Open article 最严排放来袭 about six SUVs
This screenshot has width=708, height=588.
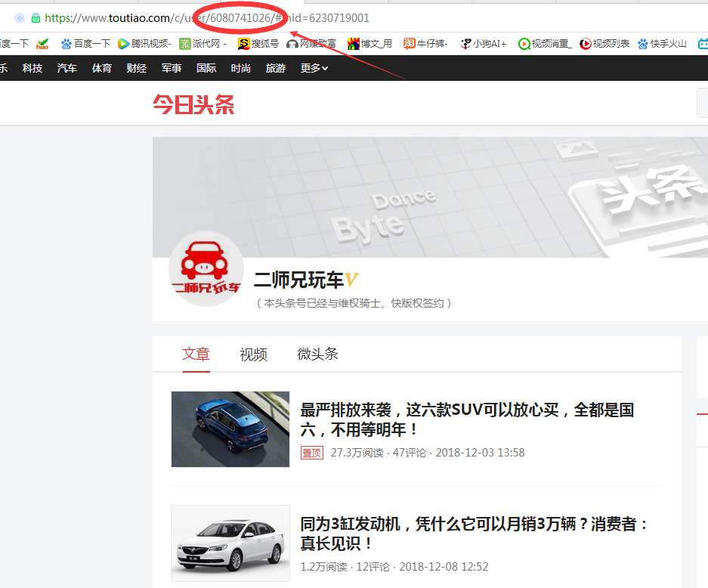pos(467,419)
